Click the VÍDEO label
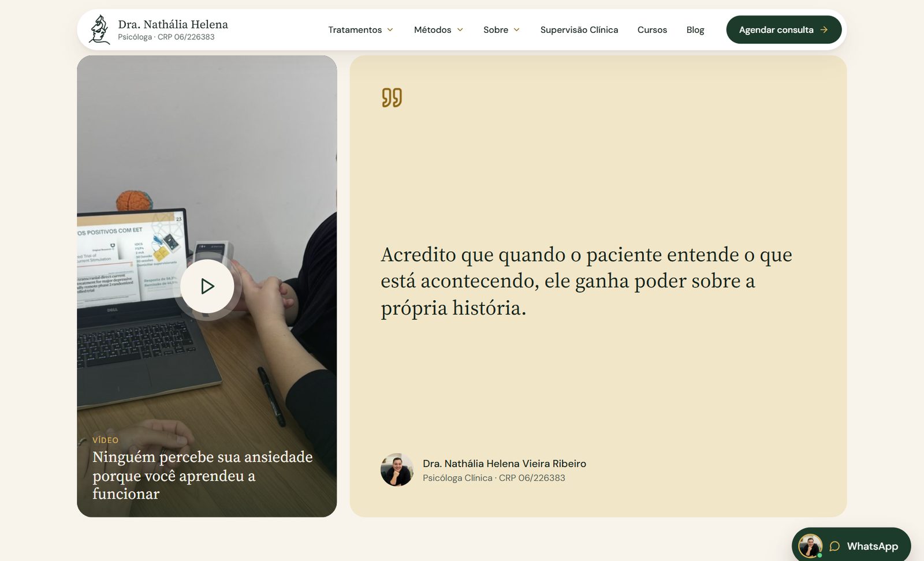Viewport: 924px width, 561px height. pos(105,440)
